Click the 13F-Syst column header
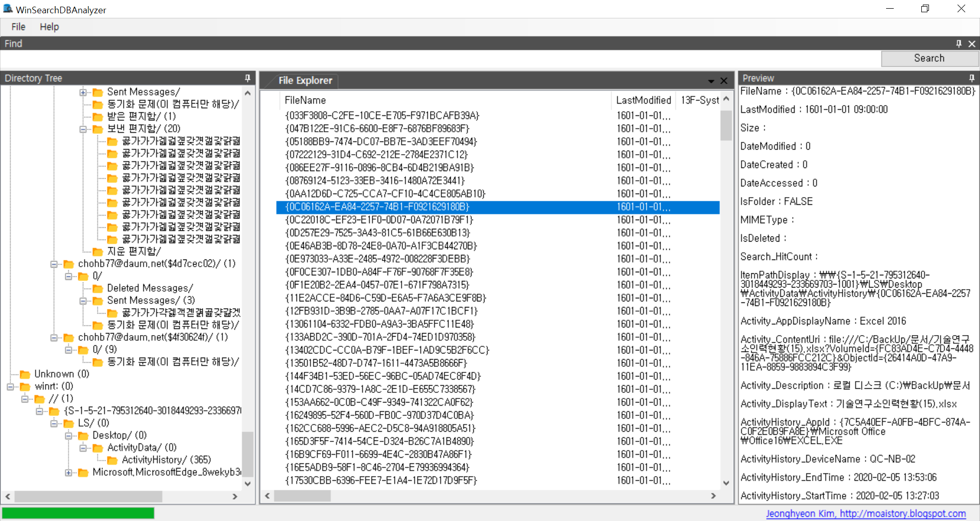The width and height of the screenshot is (980, 521). (698, 100)
